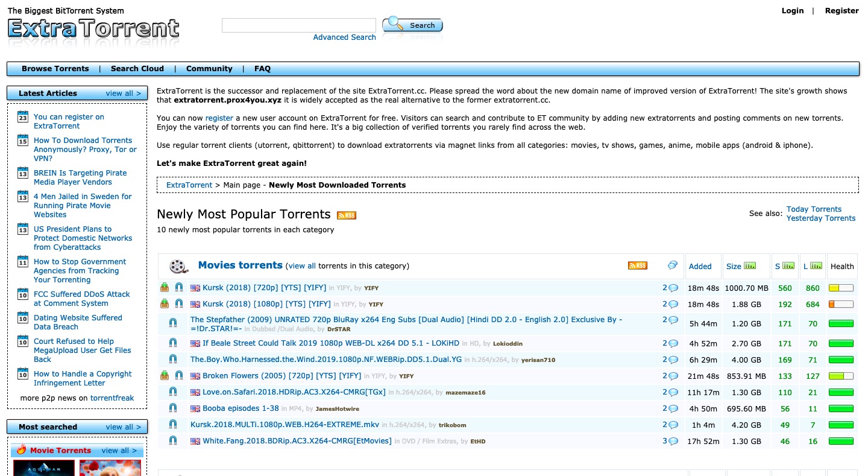The height and width of the screenshot is (476, 868).
Task: Open Movies torrents RSS feed icon
Action: pyautogui.click(x=637, y=265)
